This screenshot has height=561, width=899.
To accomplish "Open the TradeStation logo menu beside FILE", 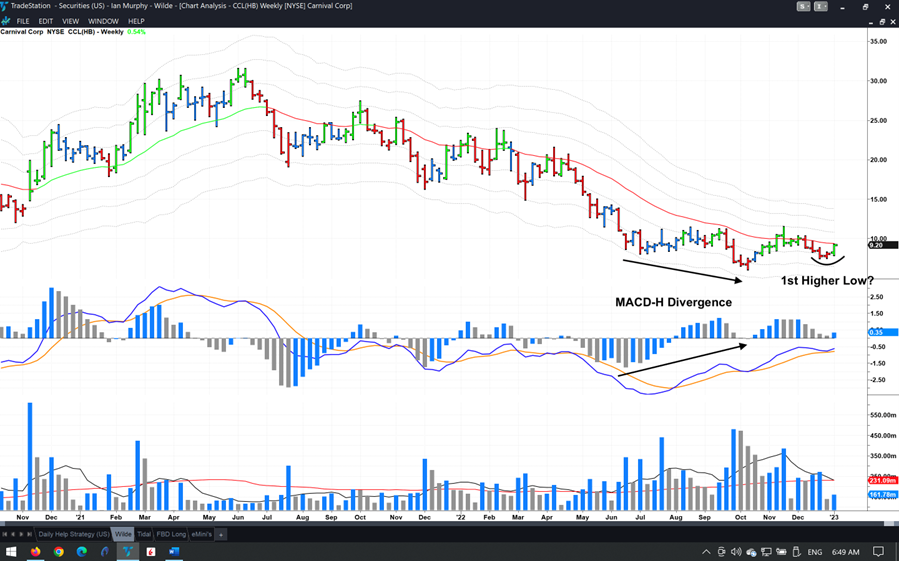I will [x=5, y=21].
